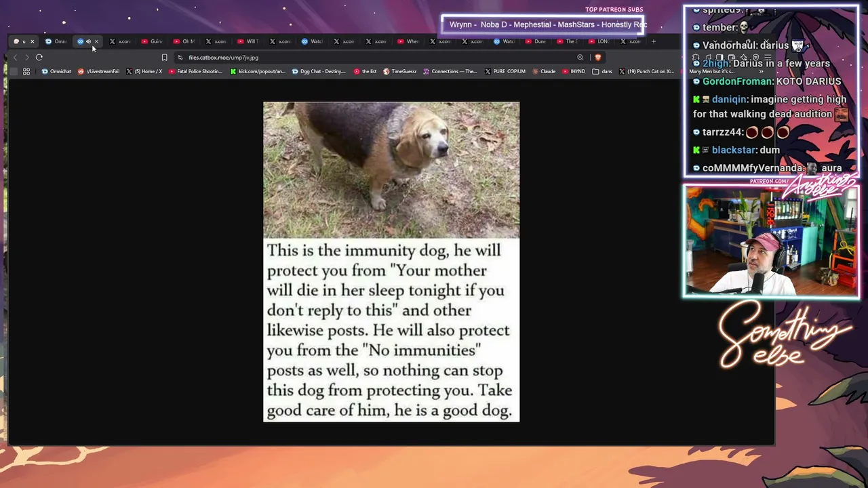Open the Dgg Chat - Destiny bookmark
This screenshot has height=488, width=868.
click(319, 71)
